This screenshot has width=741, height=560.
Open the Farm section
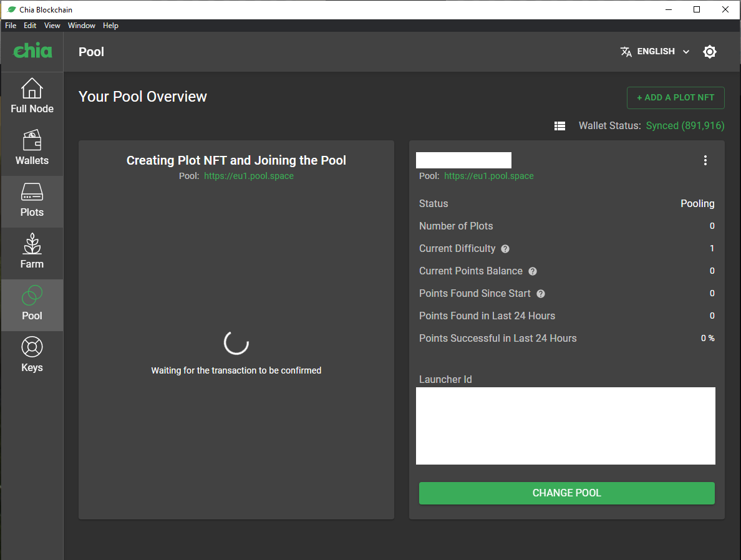(32, 253)
